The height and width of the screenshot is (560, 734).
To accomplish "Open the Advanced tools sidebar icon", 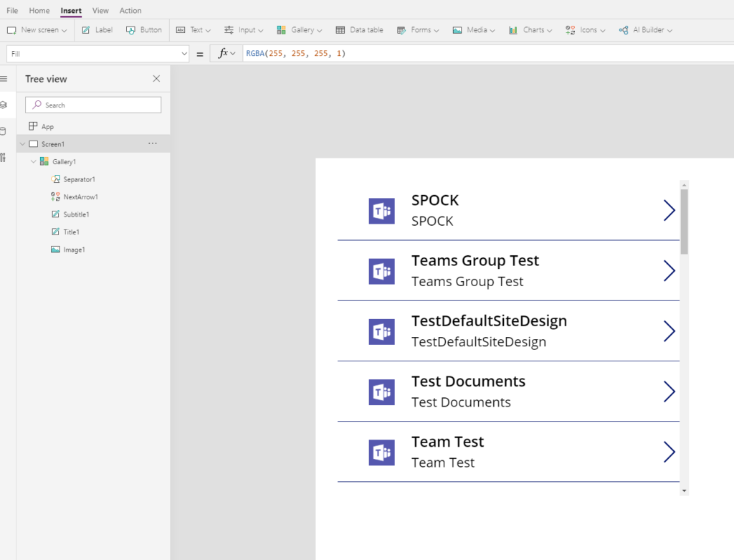I will point(4,158).
